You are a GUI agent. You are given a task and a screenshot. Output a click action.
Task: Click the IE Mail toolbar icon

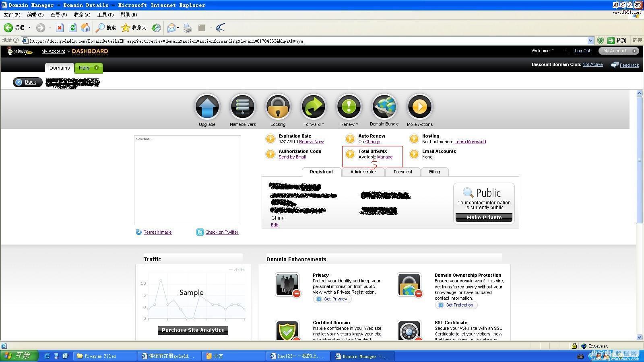pos(171,28)
